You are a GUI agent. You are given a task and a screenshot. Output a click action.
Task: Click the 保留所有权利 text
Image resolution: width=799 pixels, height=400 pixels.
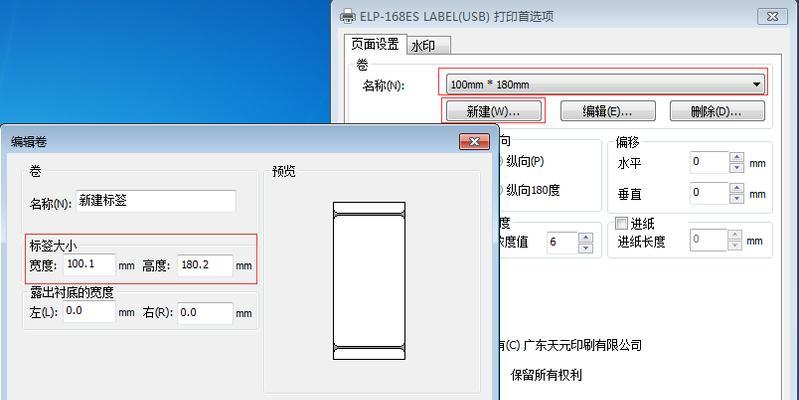tap(546, 376)
